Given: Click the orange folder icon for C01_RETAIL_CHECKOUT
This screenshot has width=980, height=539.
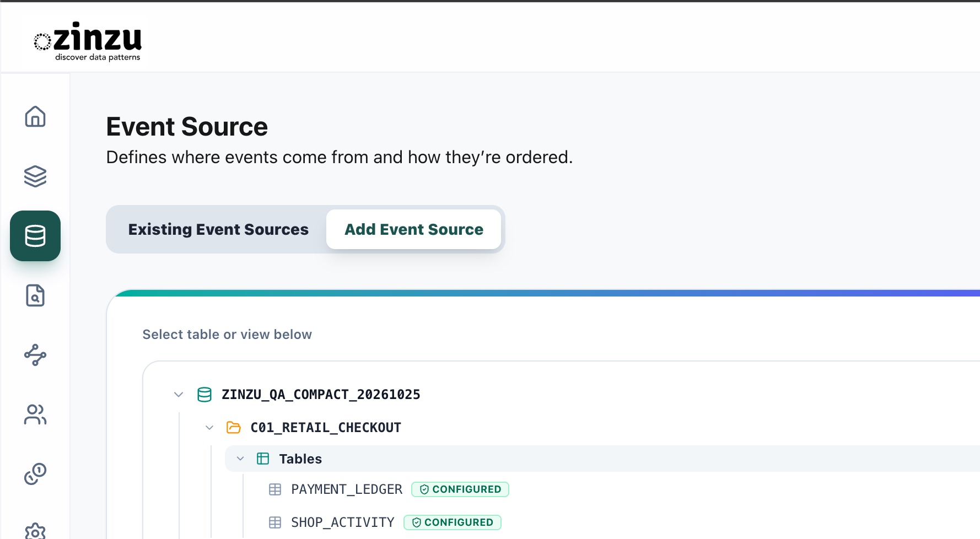Looking at the screenshot, I should [x=234, y=427].
